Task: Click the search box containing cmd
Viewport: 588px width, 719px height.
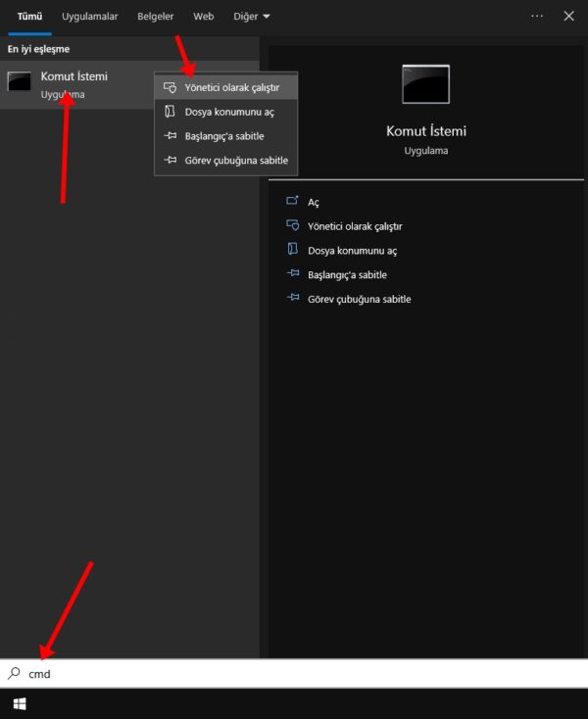Action: 294,674
